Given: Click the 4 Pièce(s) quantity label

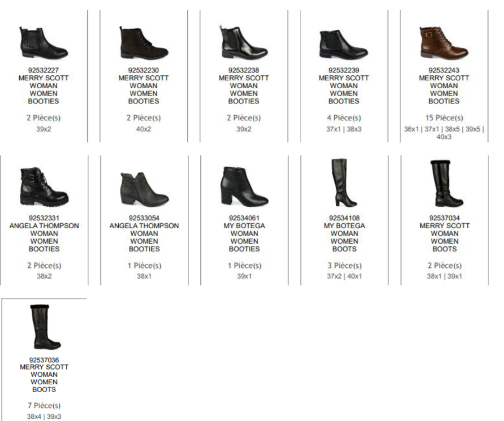Looking at the screenshot, I should coord(344,118).
